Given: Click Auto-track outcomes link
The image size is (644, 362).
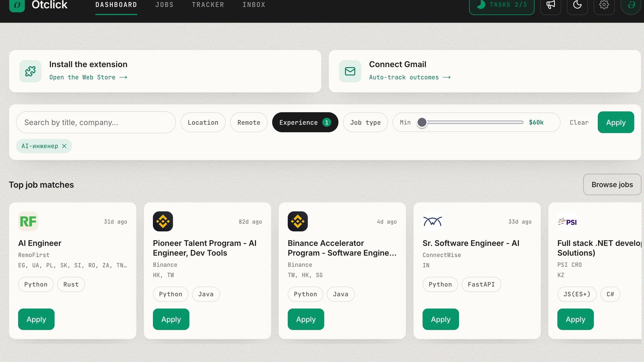Looking at the screenshot, I should coord(410,77).
